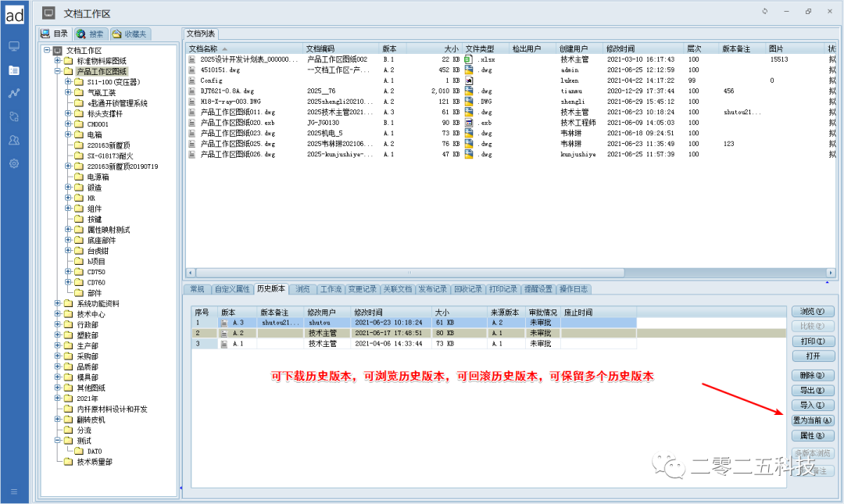Click the users icon in the left sidebar

click(x=14, y=140)
